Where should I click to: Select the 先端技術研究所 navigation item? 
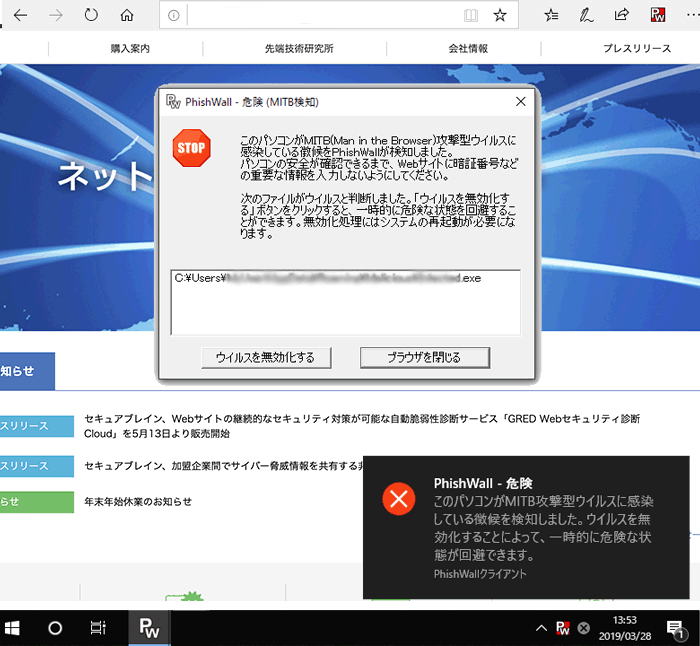[x=299, y=48]
